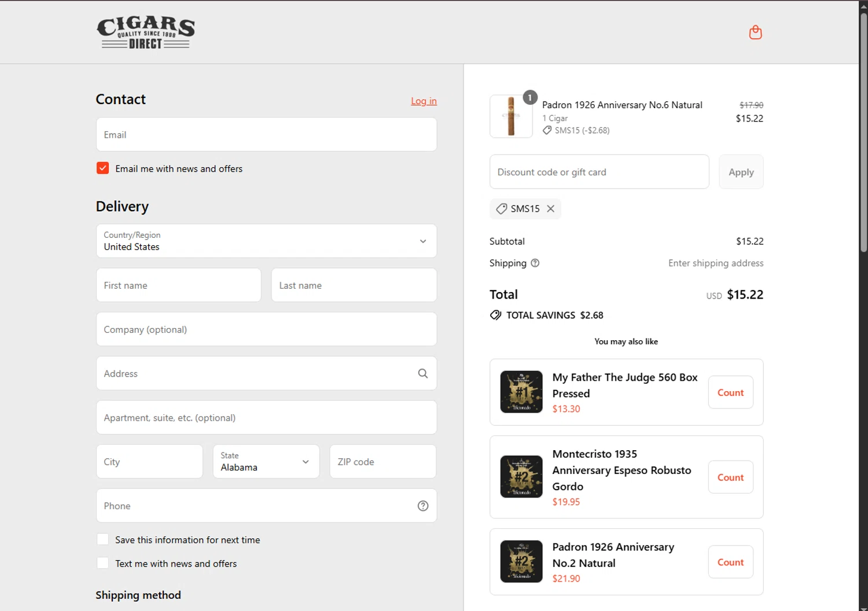
Task: Focus the Phone input field
Action: 266,506
